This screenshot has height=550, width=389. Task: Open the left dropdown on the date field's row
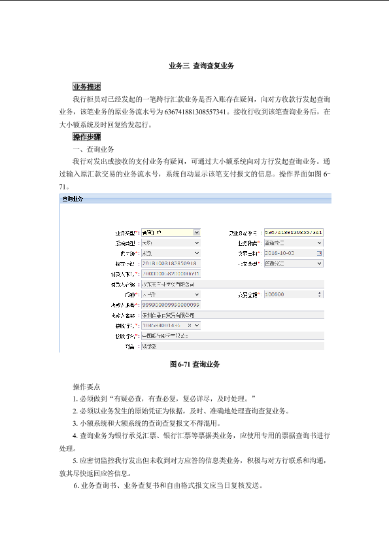(x=171, y=253)
